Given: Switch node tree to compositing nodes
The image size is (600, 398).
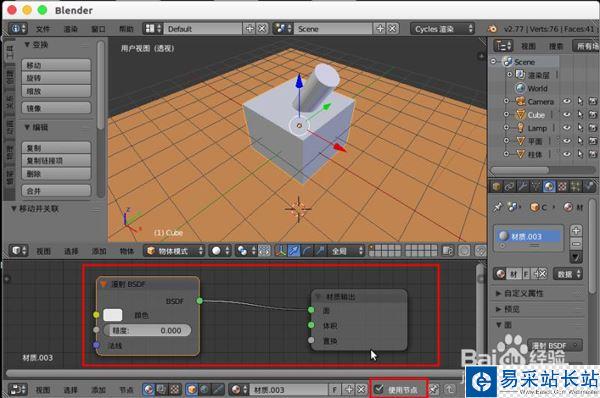Looking at the screenshot, I should (162, 390).
